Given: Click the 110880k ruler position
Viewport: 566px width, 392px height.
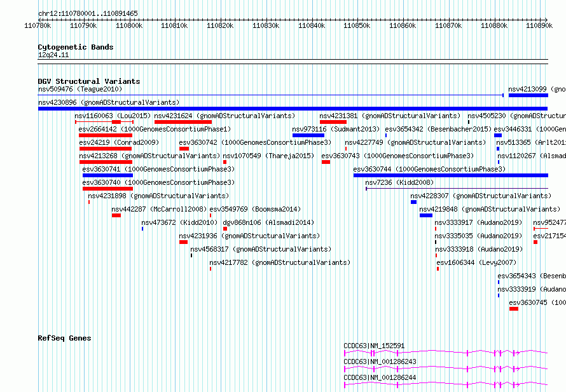Looking at the screenshot, I should pos(494,25).
